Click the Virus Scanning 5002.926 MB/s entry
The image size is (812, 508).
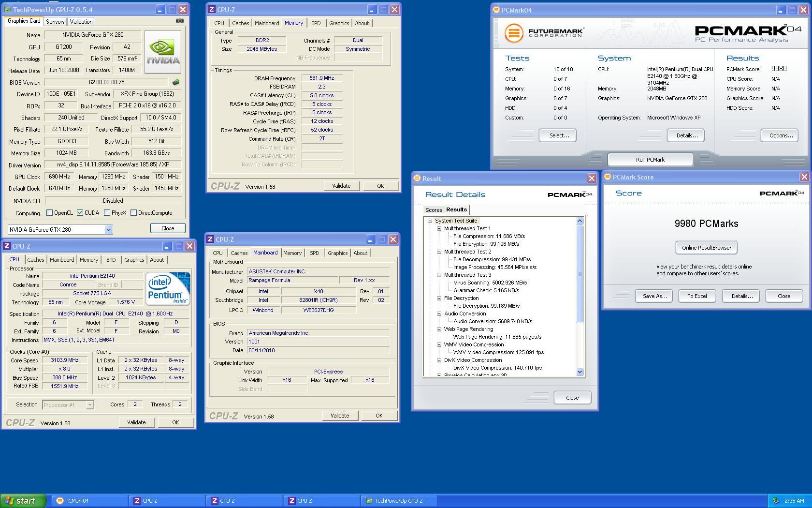[490, 283]
